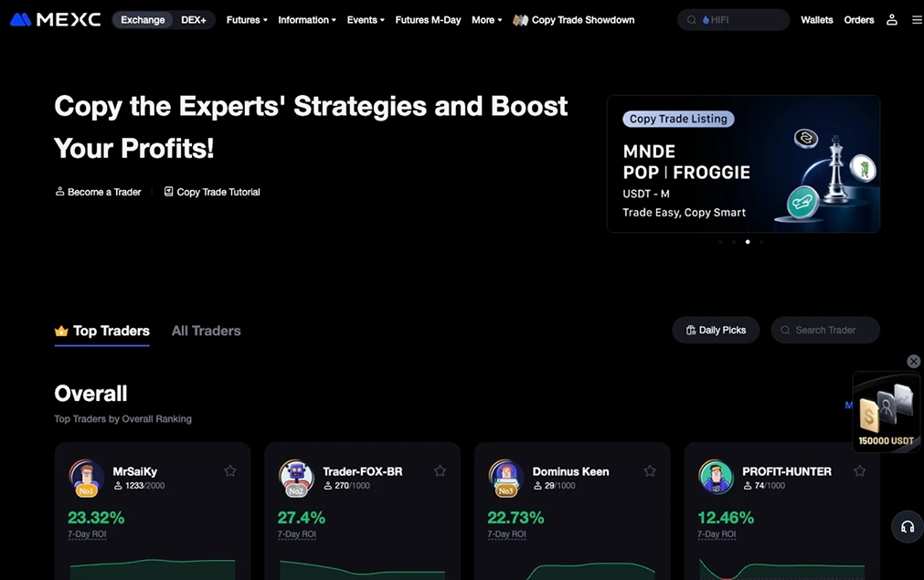Open Copy Trade Showdown link
924x580 pixels.
click(x=583, y=20)
